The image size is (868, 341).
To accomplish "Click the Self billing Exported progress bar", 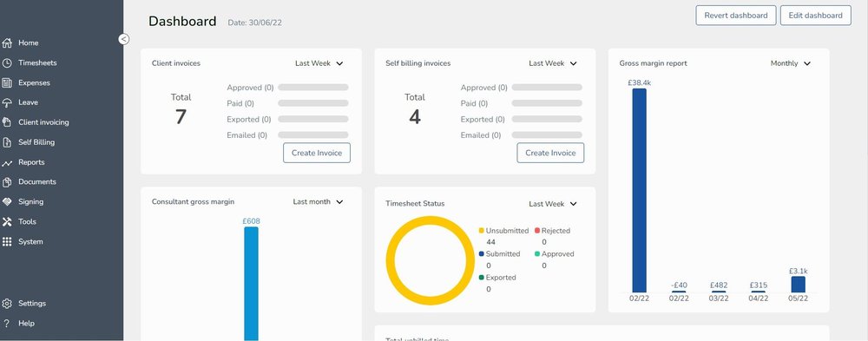I will (547, 119).
